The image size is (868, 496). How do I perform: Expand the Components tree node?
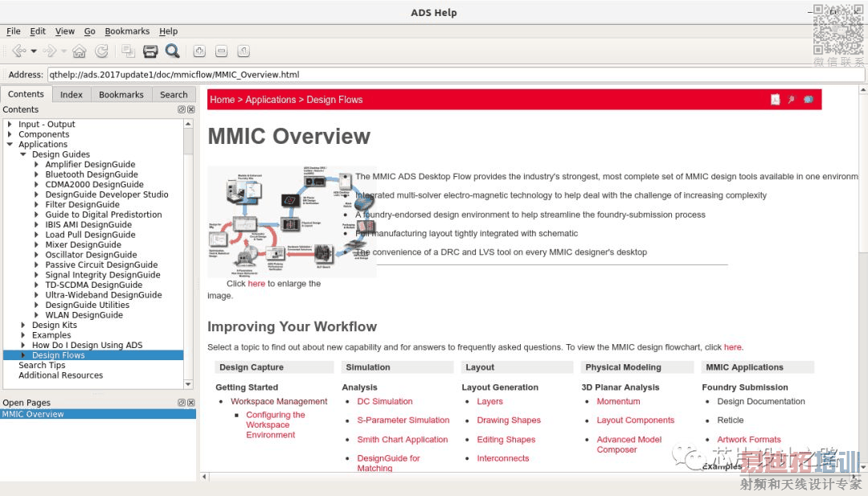tap(10, 134)
